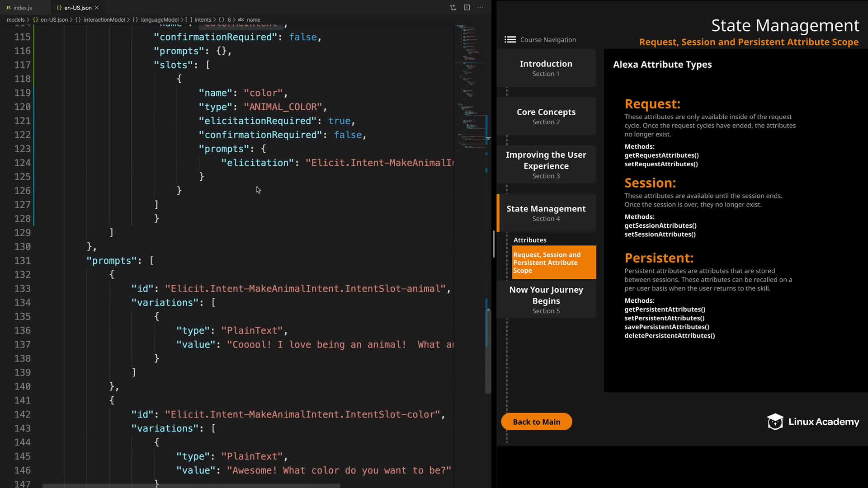Select the en-US.json editor tab
Image resolution: width=868 pixels, height=488 pixels.
[x=77, y=8]
